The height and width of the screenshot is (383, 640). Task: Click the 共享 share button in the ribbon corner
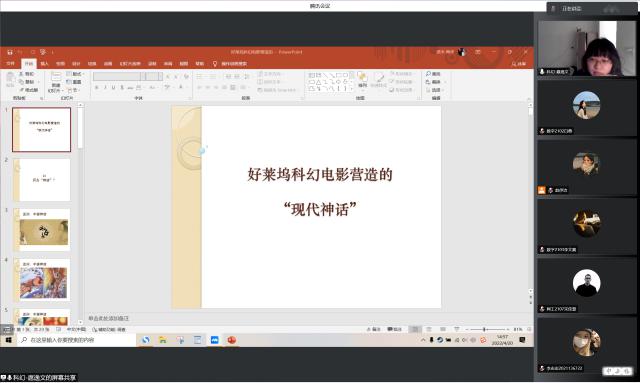(519, 64)
